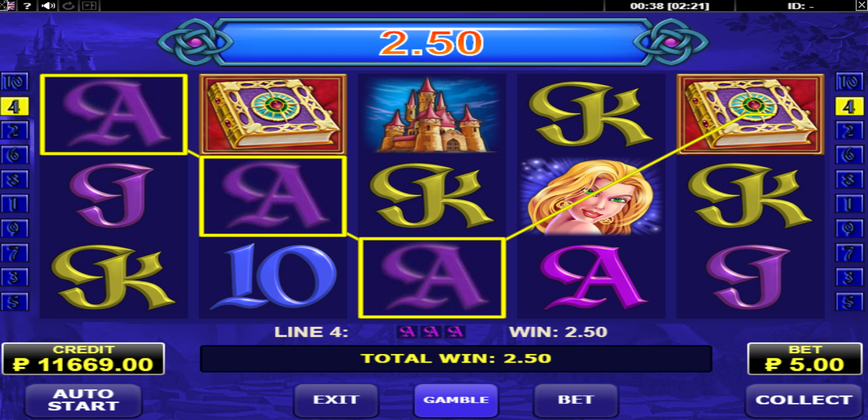This screenshot has height=420, width=868.
Task: Toggle fullscreen with the expand arrows icon
Action: 3,6
